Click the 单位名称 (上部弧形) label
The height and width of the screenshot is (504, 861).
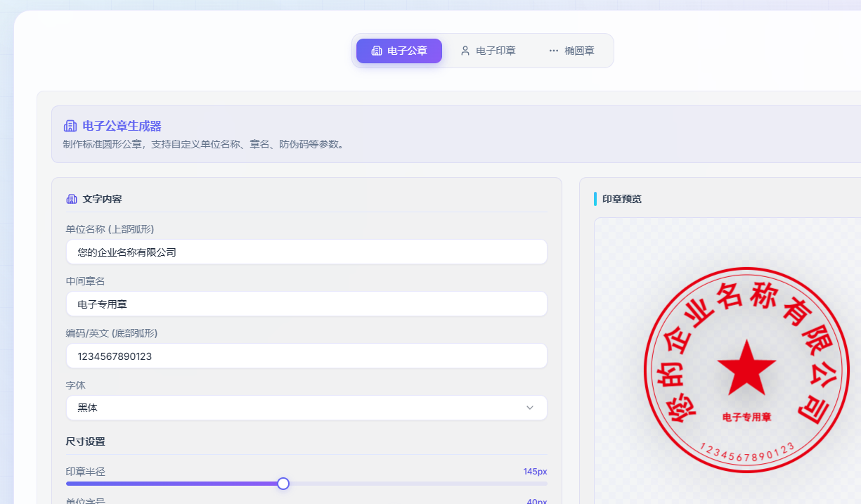tap(110, 229)
